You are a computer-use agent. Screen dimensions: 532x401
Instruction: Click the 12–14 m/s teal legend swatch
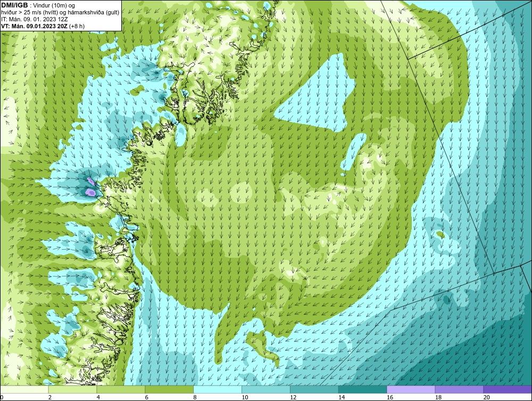314,389
